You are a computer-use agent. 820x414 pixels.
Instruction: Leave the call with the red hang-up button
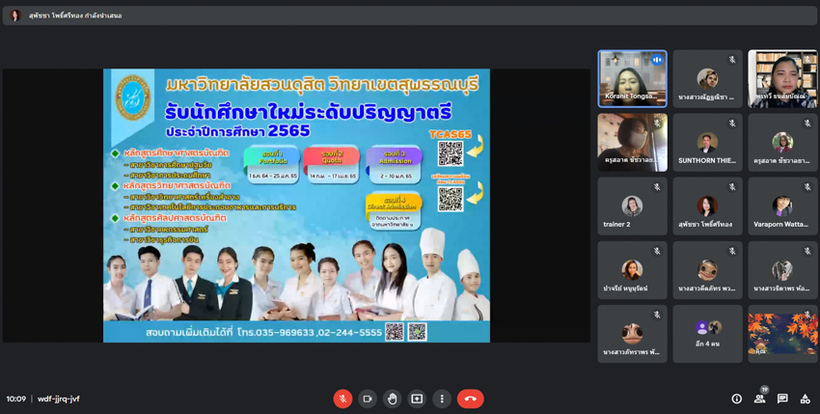point(470,399)
